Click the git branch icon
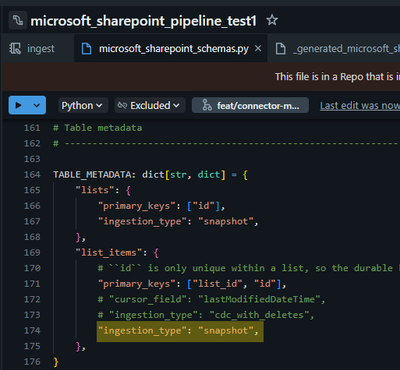Viewport: 400px width, 370px height. pyautogui.click(x=207, y=106)
